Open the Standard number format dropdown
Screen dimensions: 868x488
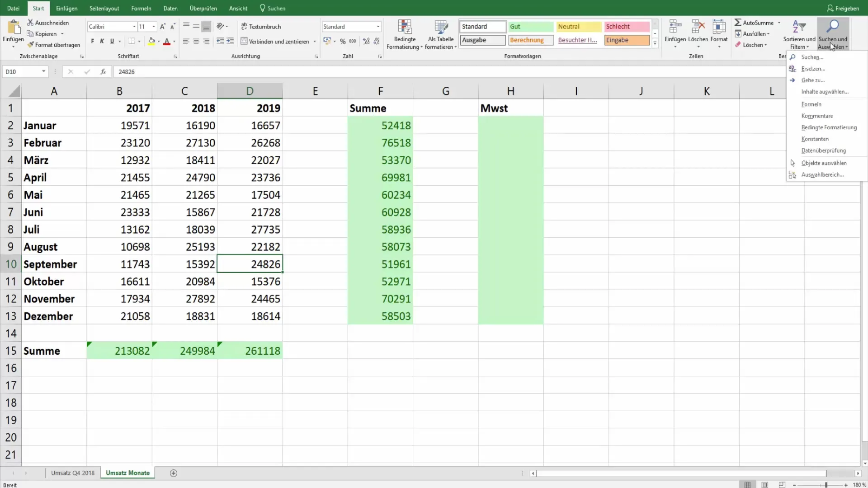coord(378,27)
